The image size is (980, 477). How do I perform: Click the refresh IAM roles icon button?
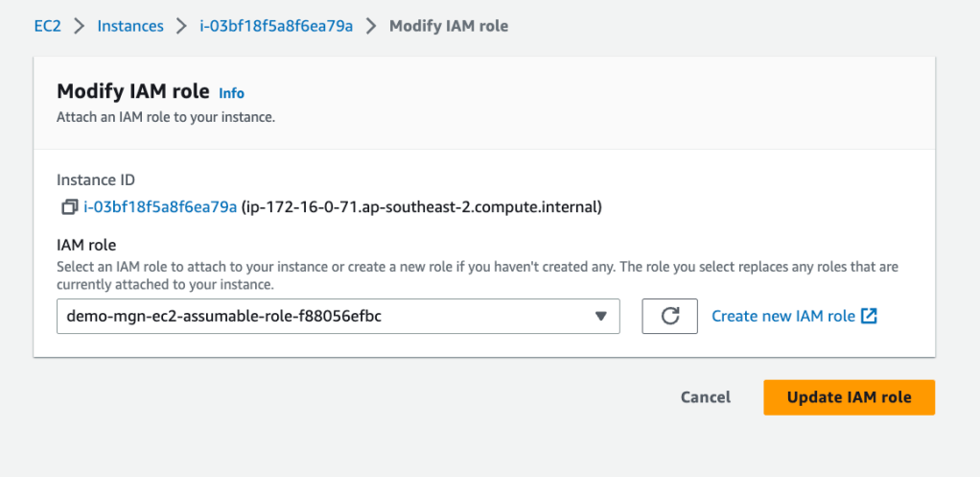(x=670, y=316)
